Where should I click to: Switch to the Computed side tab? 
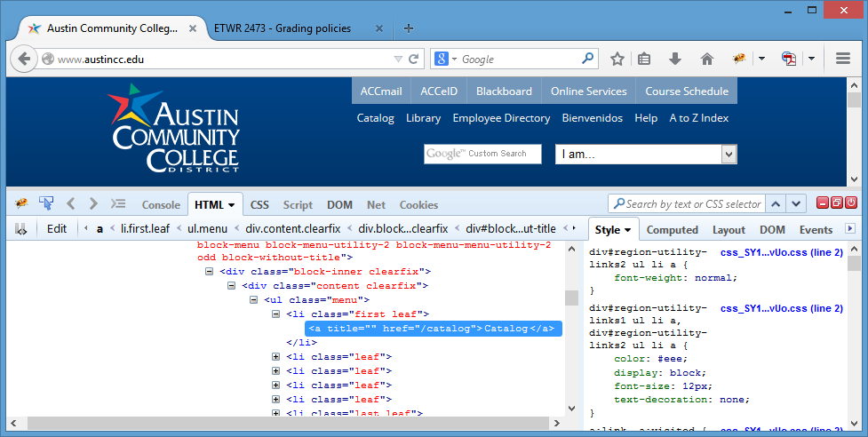click(x=672, y=229)
